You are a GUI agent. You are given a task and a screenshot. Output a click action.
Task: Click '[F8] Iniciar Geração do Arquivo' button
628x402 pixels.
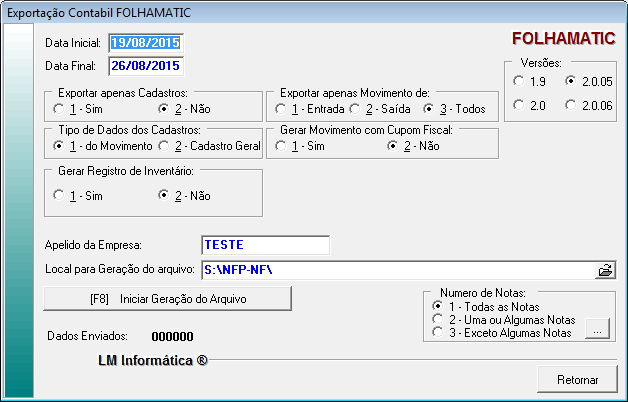[167, 298]
